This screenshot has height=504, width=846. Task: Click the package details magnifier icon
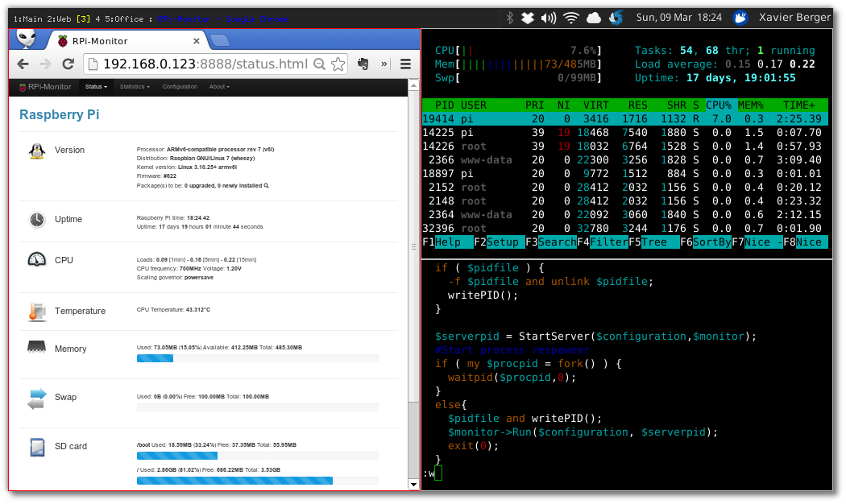266,185
